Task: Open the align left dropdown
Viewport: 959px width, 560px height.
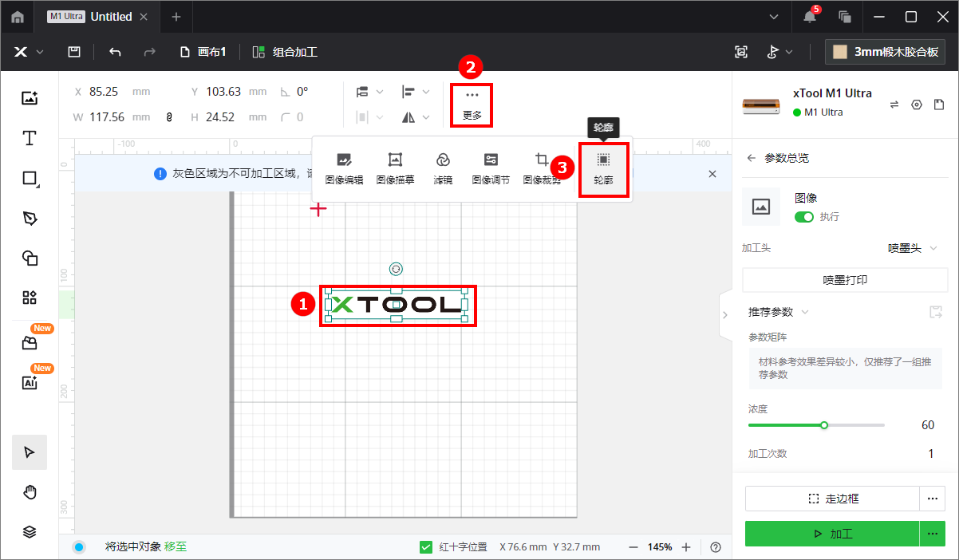Action: coord(416,92)
